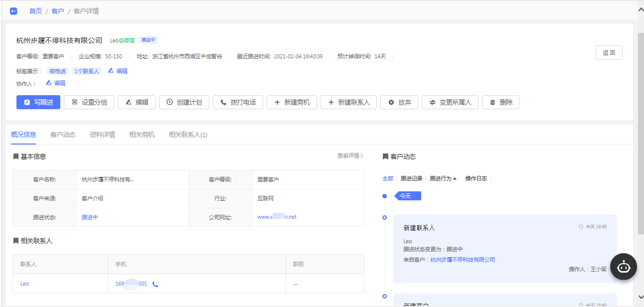Open 杭州步履不停科技有限公司 link in activity card
Viewport: 644px width, 307px height.
[463, 260]
